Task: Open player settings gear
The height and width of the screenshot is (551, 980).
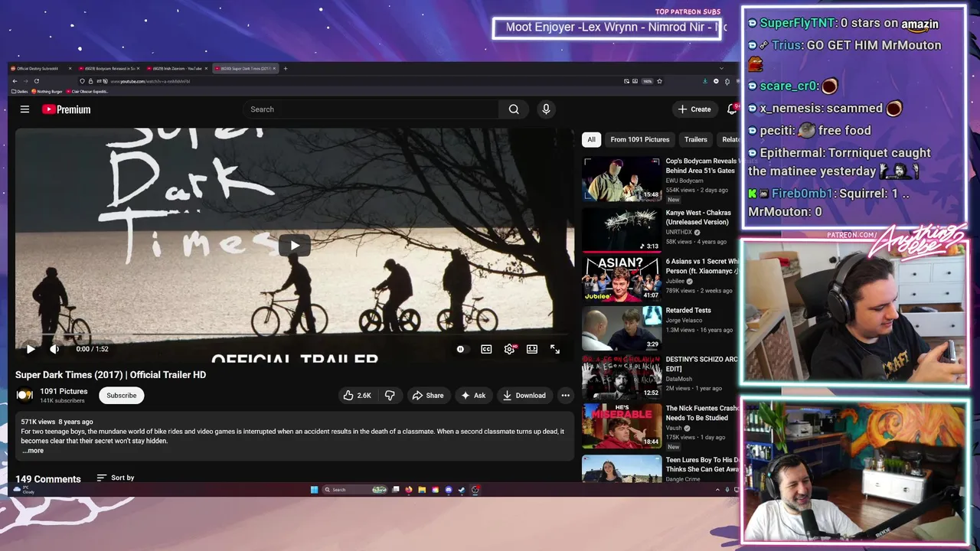Action: click(509, 349)
